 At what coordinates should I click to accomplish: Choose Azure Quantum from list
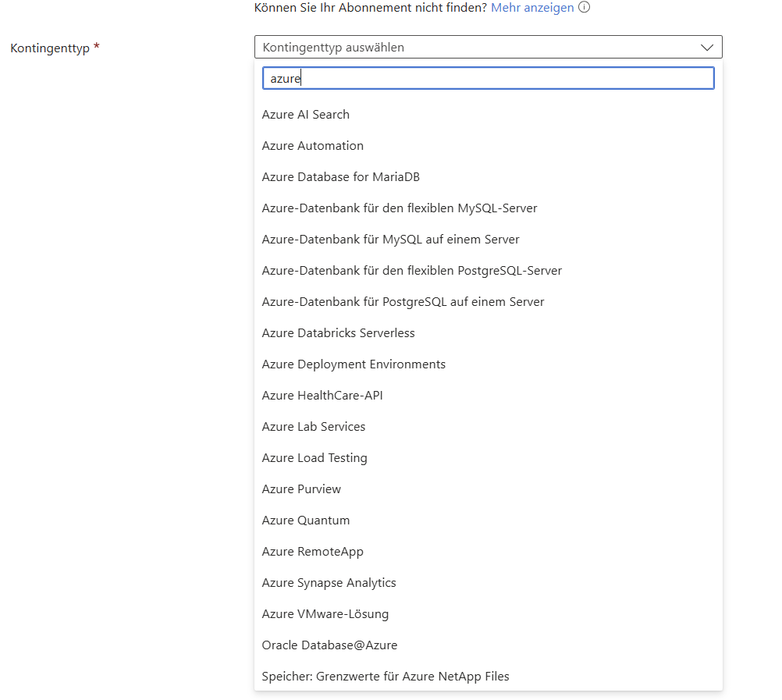coord(489,521)
